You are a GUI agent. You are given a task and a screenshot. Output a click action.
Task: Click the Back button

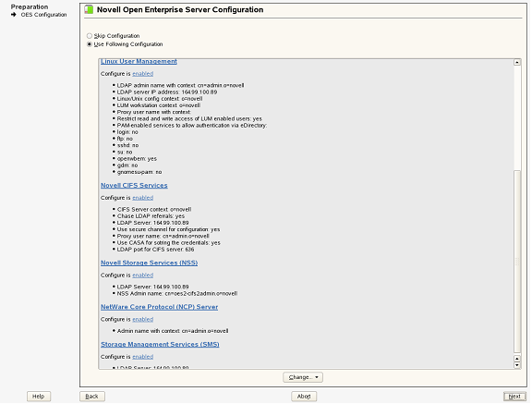tap(92, 397)
